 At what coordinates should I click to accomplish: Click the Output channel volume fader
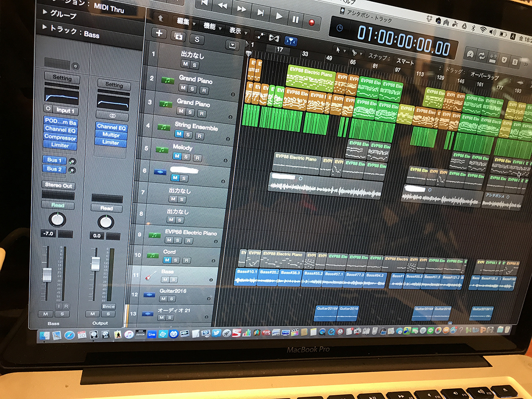point(95,263)
